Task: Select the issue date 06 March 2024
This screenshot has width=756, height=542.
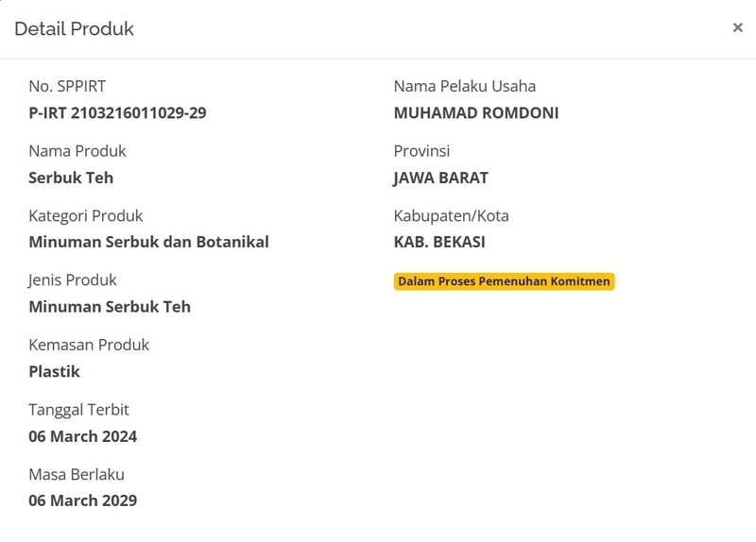Action: (82, 436)
